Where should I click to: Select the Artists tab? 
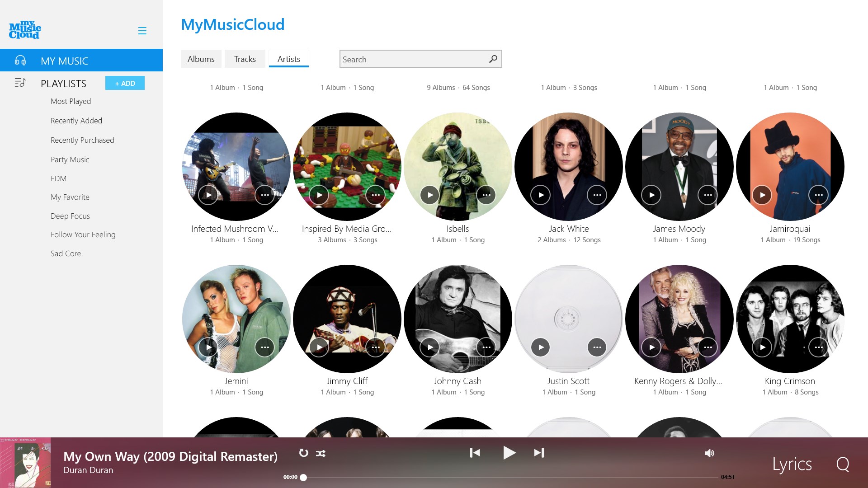coord(289,59)
